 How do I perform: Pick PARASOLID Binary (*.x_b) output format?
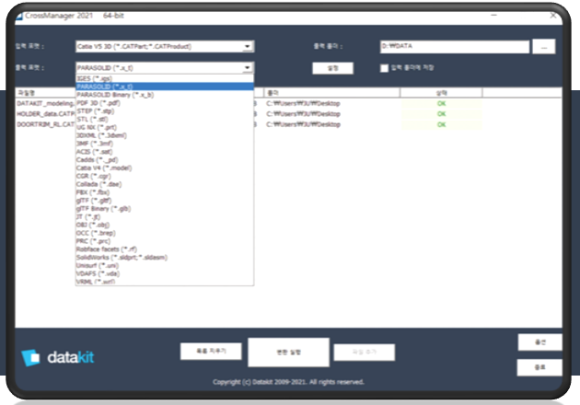[165, 95]
